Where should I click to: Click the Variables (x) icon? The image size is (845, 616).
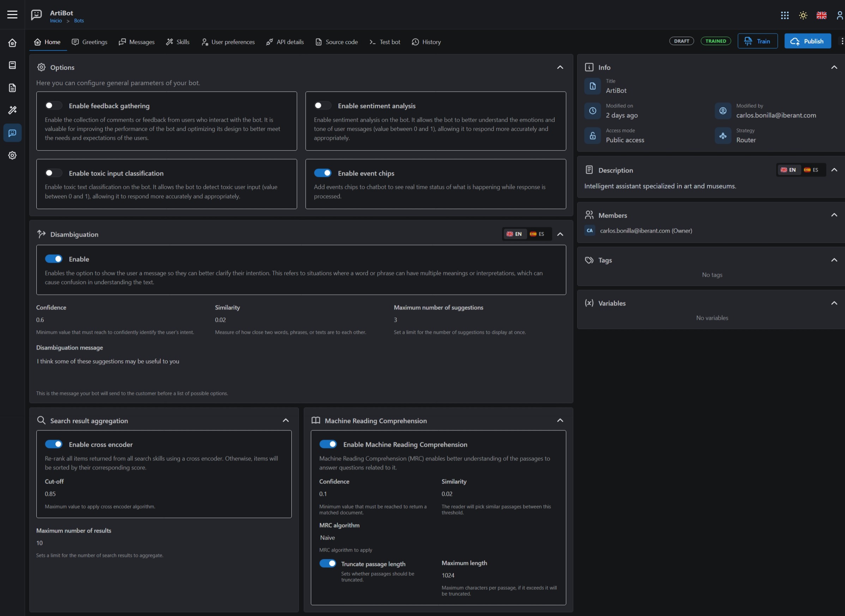[589, 303]
